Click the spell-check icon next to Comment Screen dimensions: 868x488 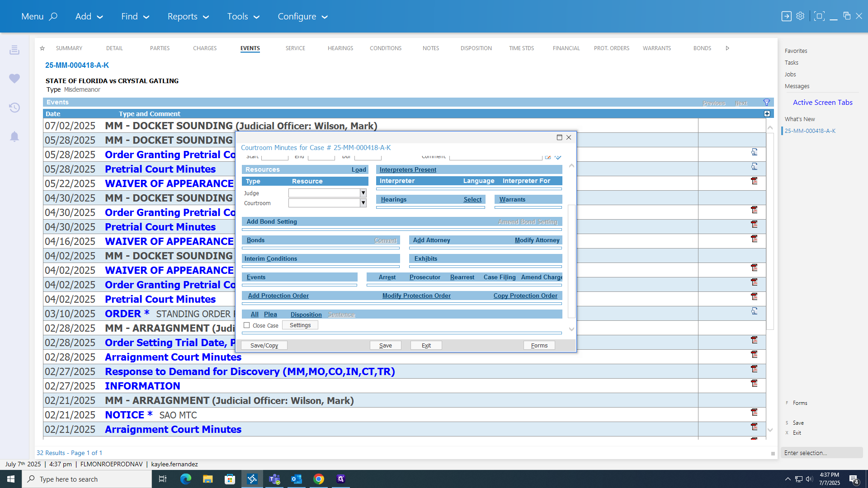(558, 157)
